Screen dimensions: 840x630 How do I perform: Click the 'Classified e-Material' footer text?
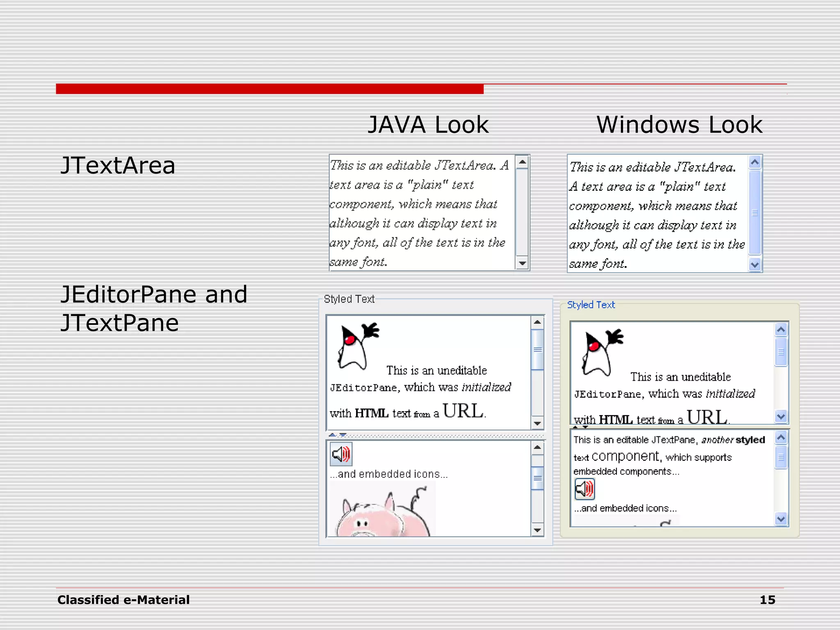123,600
